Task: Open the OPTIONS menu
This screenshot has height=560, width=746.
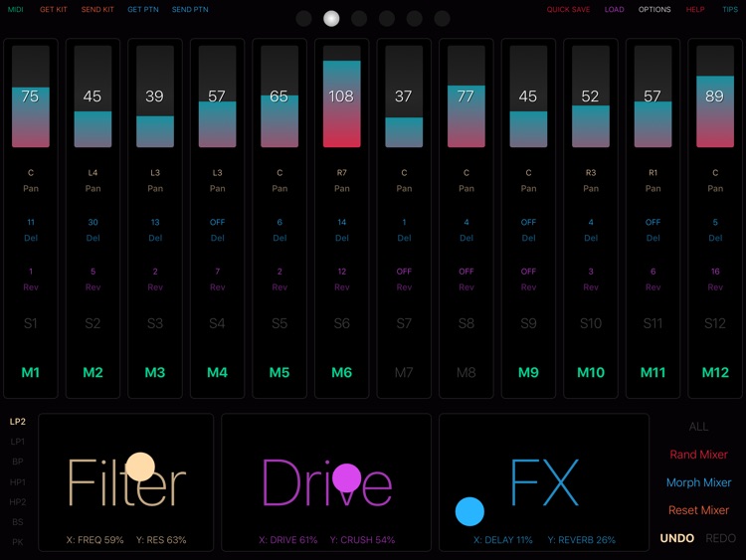Action: click(x=654, y=9)
